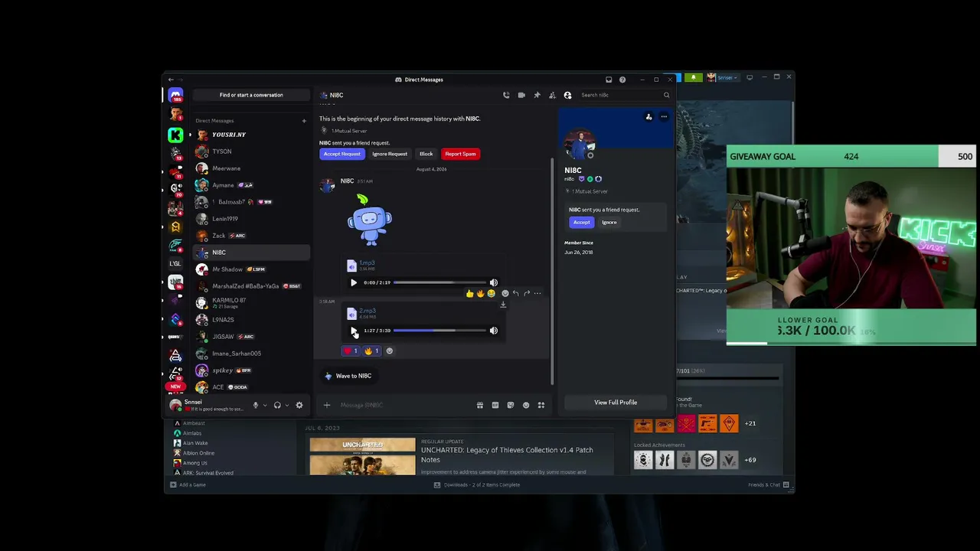Toggle headphone deafen
980x551 pixels.
[277, 405]
